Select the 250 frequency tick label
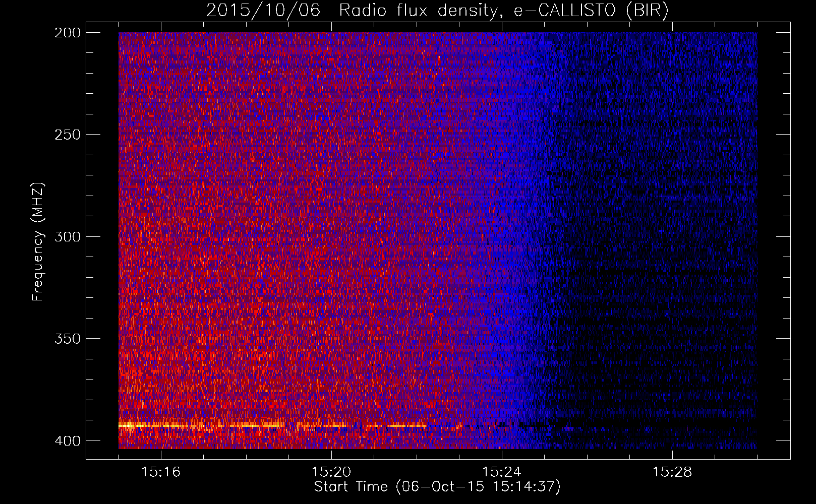Viewport: 816px width, 504px height. [x=68, y=135]
